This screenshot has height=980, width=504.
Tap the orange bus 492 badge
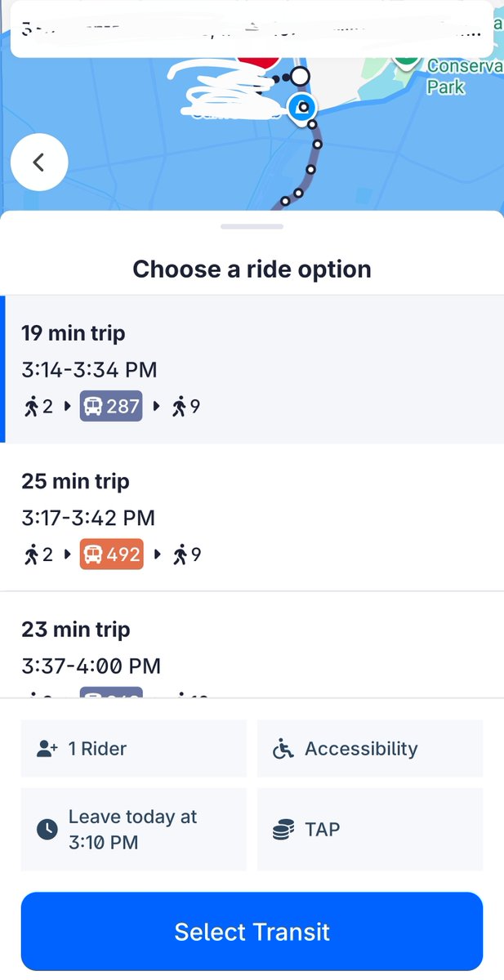tap(111, 555)
